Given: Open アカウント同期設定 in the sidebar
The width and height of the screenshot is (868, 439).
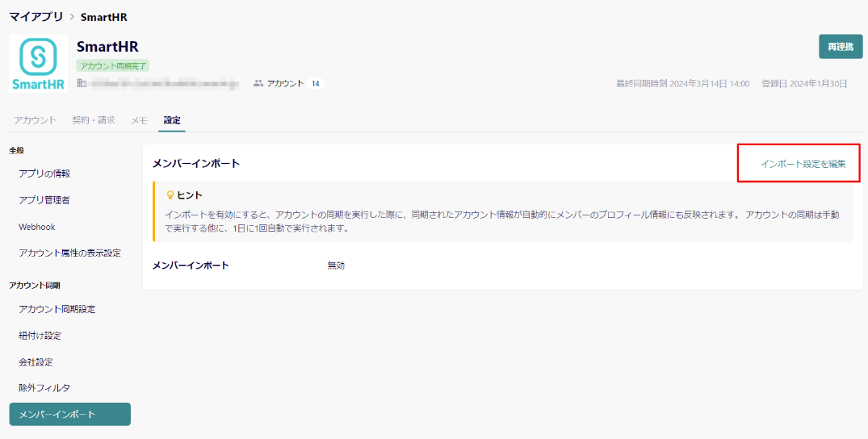Looking at the screenshot, I should pos(57,309).
